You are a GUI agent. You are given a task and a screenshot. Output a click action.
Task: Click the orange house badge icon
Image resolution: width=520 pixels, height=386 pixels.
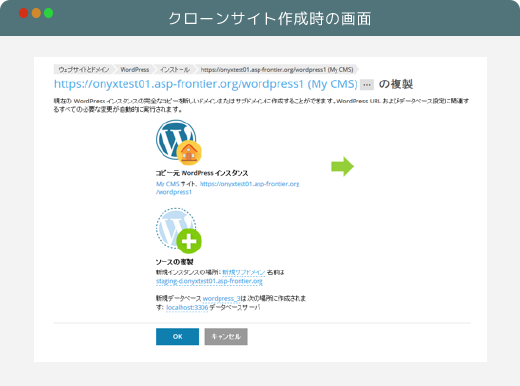point(189,153)
